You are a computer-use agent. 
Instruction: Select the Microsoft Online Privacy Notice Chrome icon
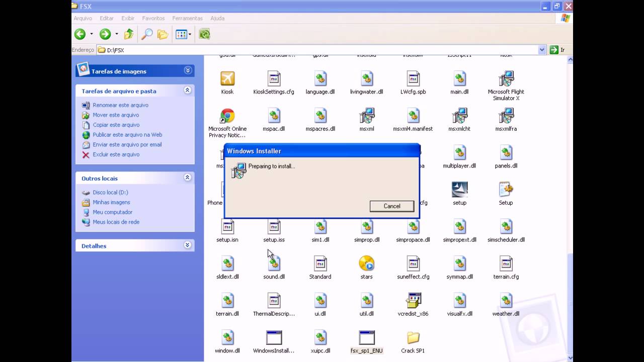pos(227,116)
